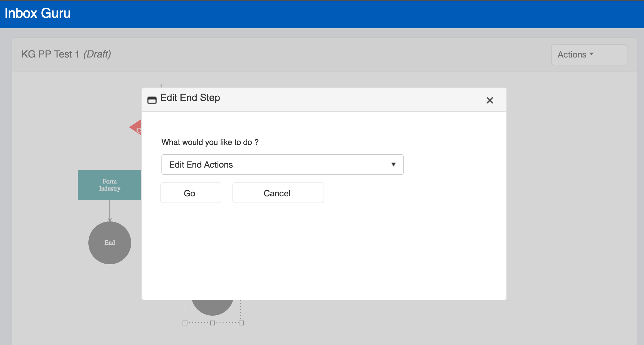
Task: Select the End circle node under Form Industry
Action: point(110,243)
